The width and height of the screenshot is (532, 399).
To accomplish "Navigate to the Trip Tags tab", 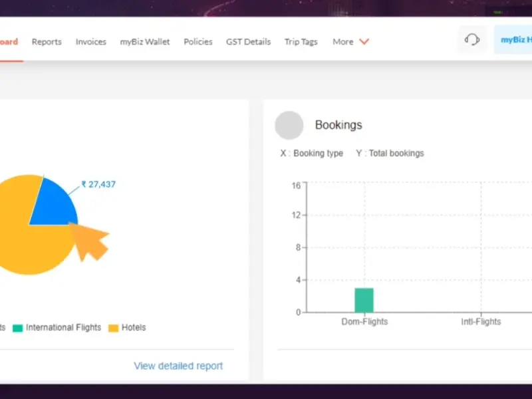I will point(301,41).
